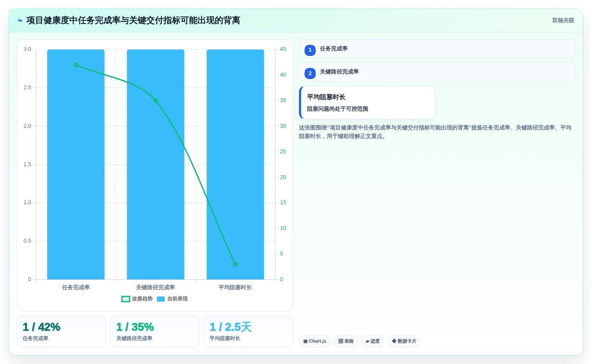The width and height of the screenshot is (592, 364).
Task: Open the 平均阻塞时长 highlighted card
Action: (x=367, y=103)
